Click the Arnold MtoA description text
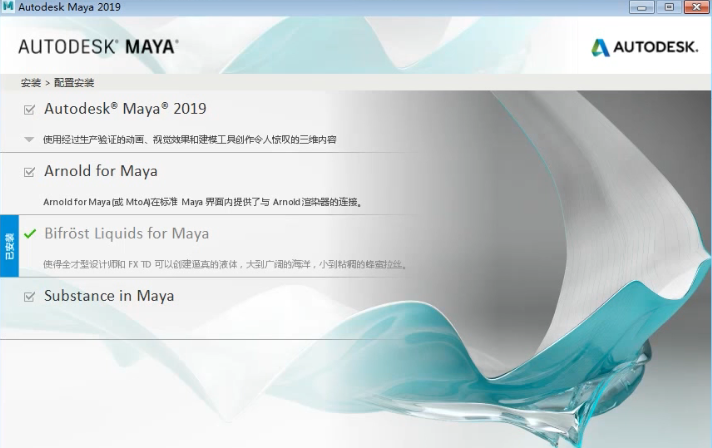 (x=203, y=202)
